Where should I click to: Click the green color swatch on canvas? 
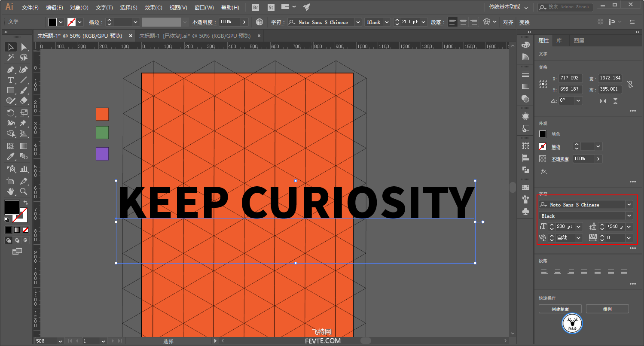pyautogui.click(x=102, y=133)
